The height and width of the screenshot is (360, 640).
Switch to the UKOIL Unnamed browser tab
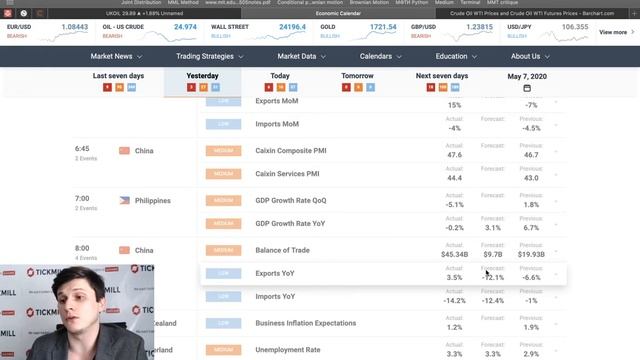coord(144,13)
